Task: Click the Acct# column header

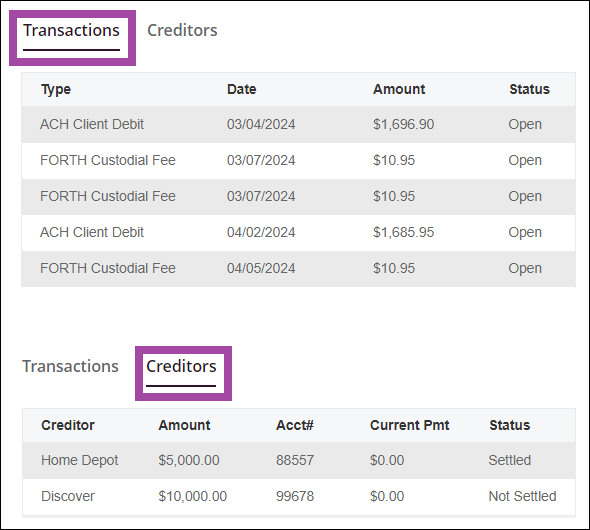Action: (295, 425)
